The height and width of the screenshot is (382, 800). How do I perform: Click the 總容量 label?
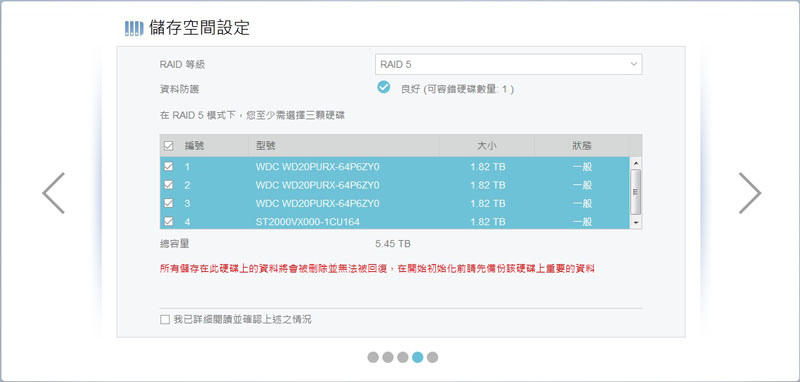pos(174,244)
